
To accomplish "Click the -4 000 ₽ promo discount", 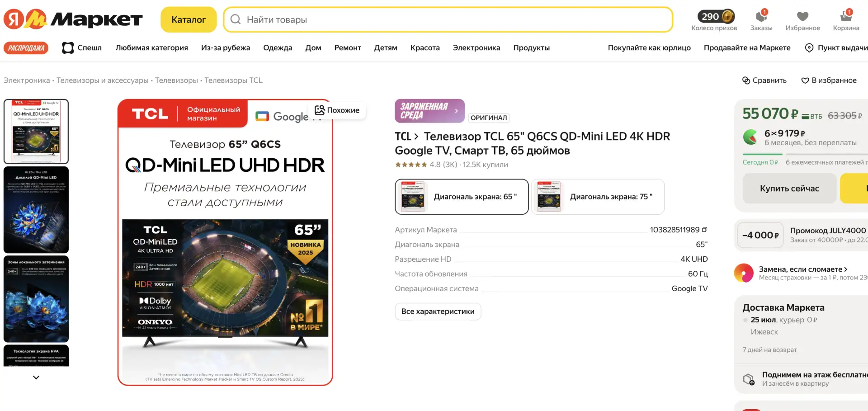I will click(x=760, y=235).
